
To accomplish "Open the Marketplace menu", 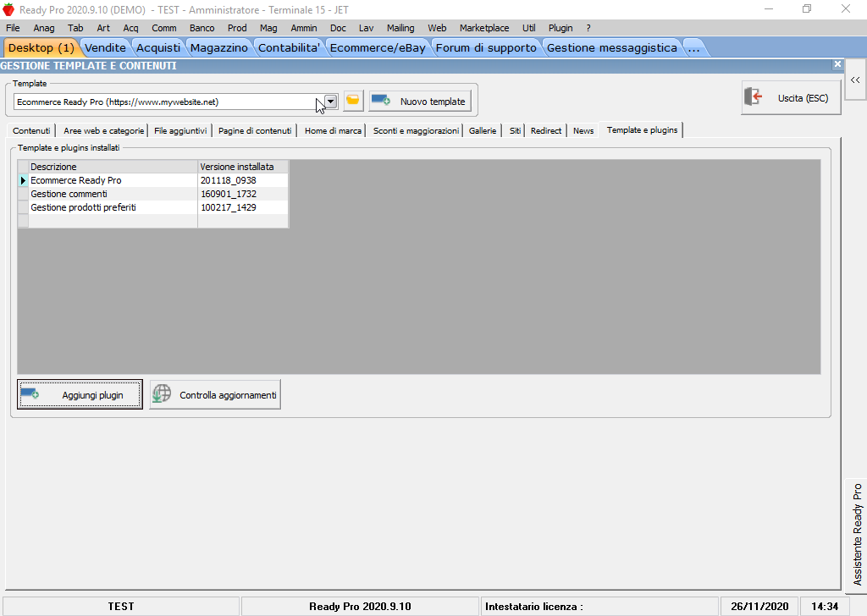I will point(483,28).
